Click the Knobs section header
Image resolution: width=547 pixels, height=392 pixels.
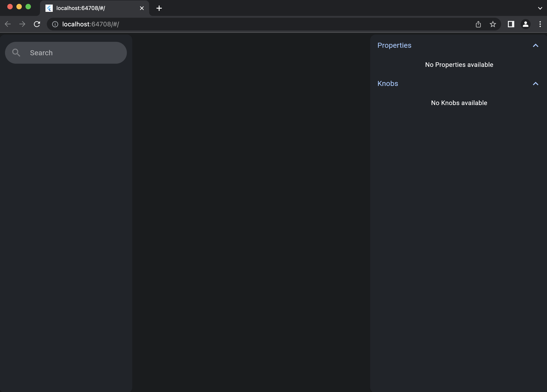(x=388, y=83)
